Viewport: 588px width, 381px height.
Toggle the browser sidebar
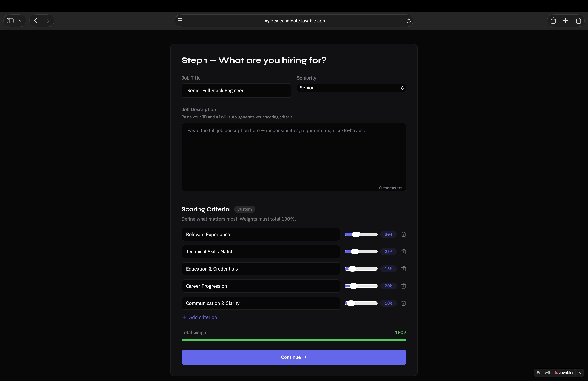(x=10, y=21)
